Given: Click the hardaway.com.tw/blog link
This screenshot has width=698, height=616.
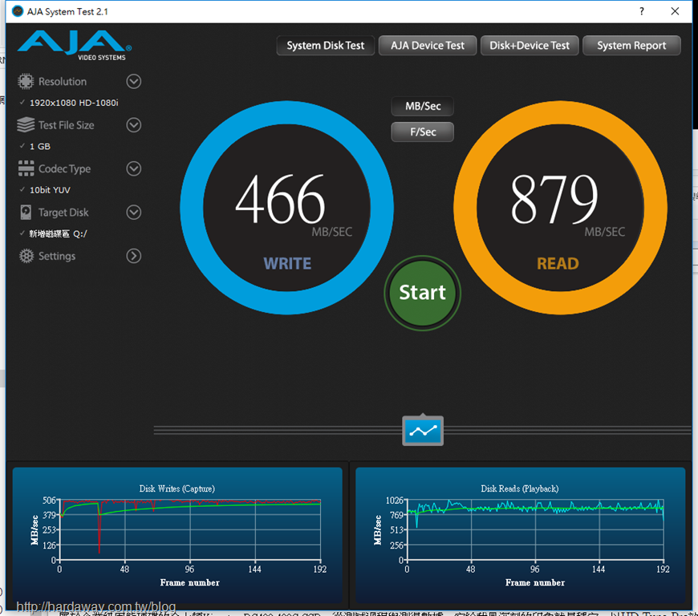Looking at the screenshot, I should tap(96, 606).
